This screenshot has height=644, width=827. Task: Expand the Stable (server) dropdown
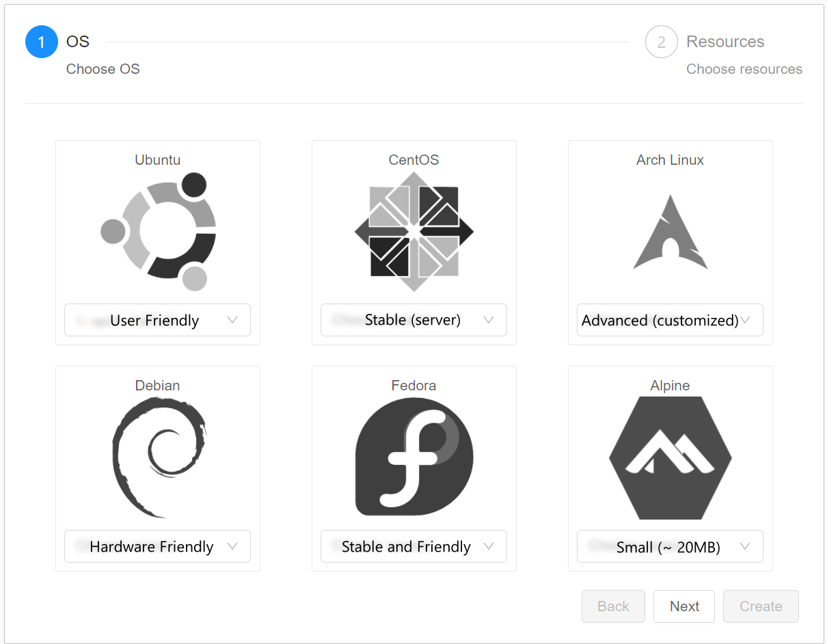click(413, 320)
